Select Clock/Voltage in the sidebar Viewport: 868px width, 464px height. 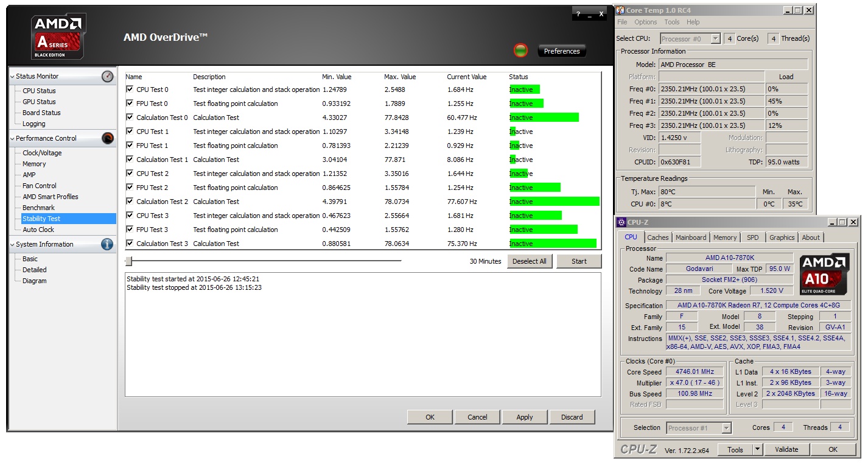click(42, 153)
